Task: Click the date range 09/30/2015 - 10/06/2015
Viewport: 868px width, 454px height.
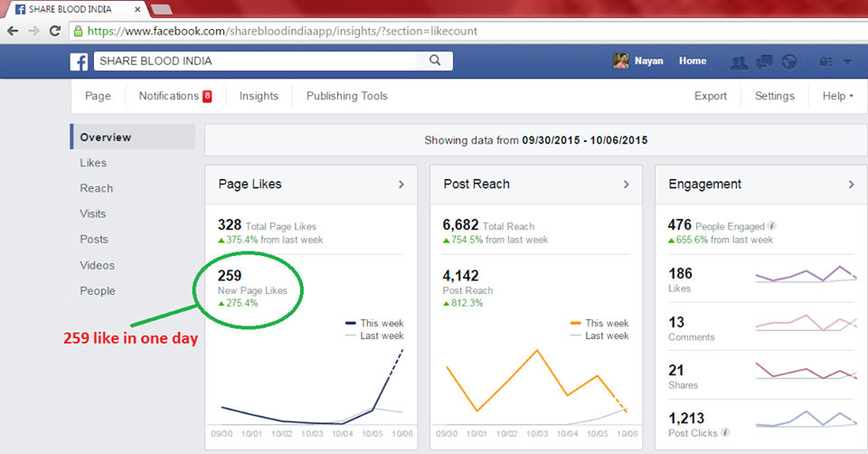Action: [585, 140]
